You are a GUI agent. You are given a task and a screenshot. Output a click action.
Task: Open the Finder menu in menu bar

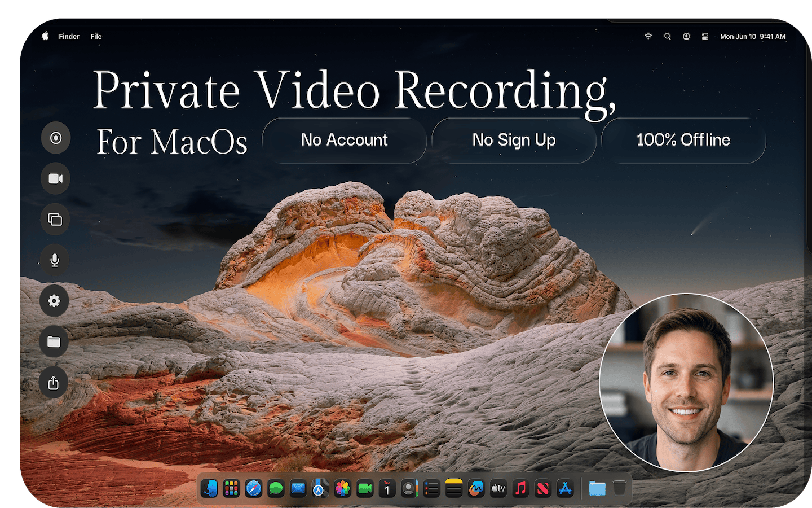(x=69, y=37)
